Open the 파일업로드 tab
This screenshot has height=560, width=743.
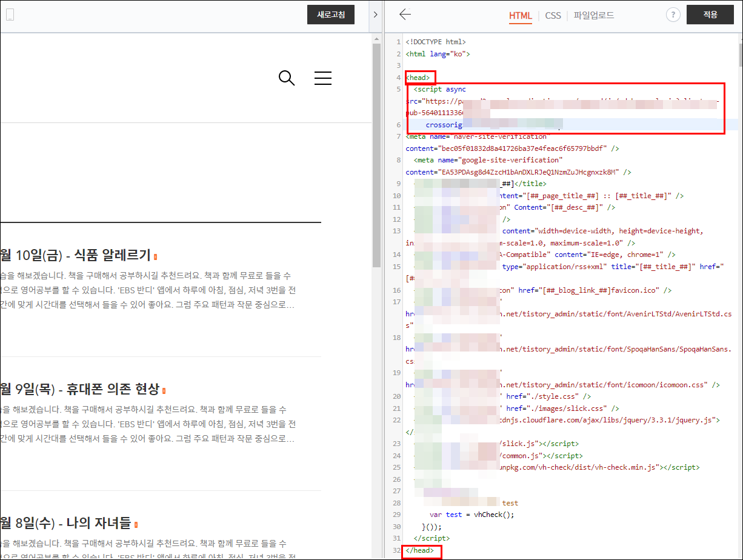tap(594, 15)
